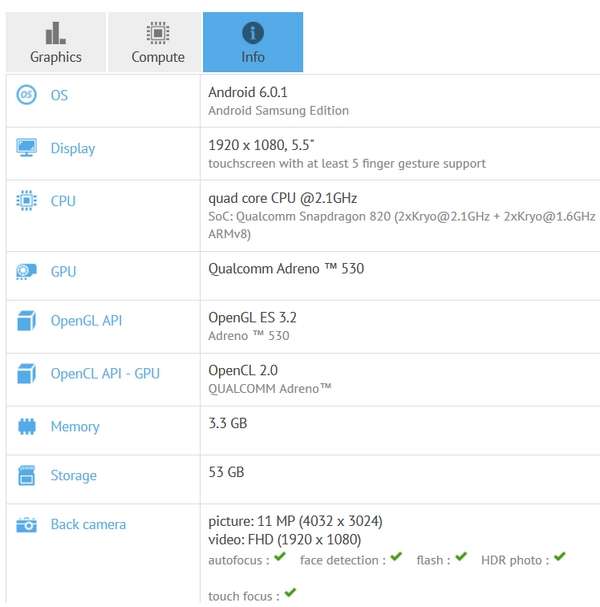
Task: Click the Info circle icon
Action: [x=253, y=33]
